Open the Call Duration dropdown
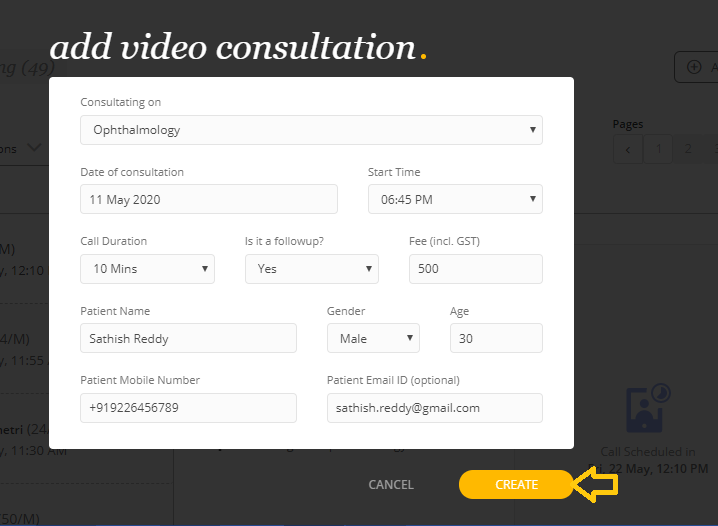Image resolution: width=718 pixels, height=526 pixels. (x=147, y=269)
